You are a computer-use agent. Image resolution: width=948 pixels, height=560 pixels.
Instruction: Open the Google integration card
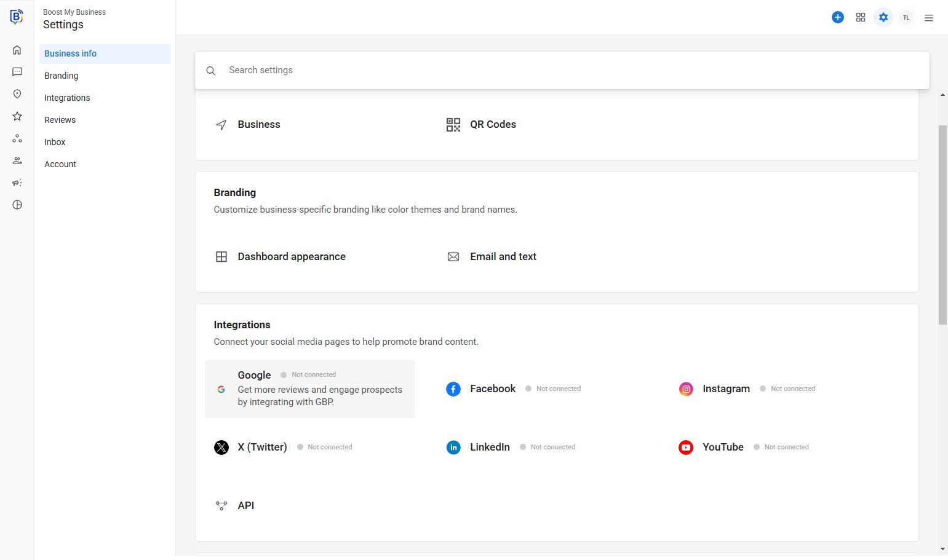point(310,388)
